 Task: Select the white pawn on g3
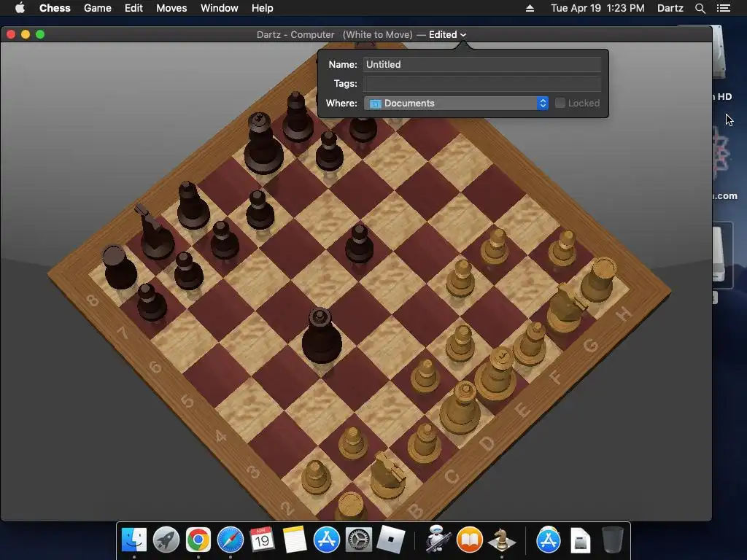(x=495, y=246)
